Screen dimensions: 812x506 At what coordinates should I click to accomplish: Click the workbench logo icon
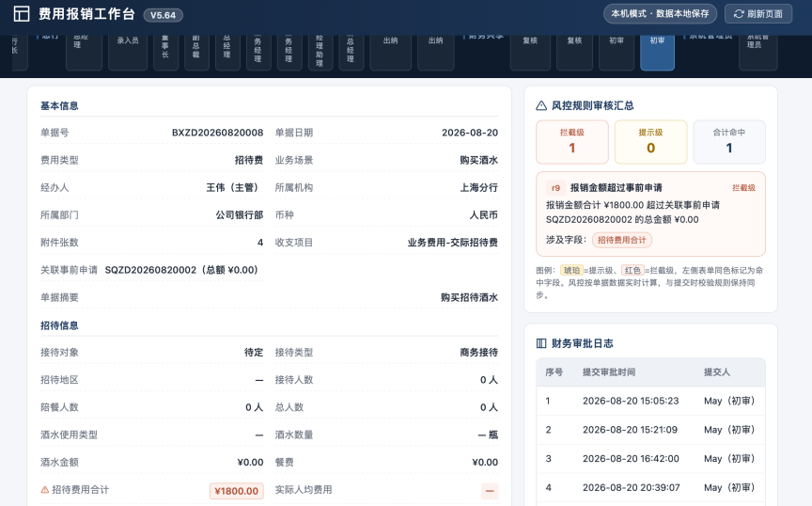click(x=22, y=14)
